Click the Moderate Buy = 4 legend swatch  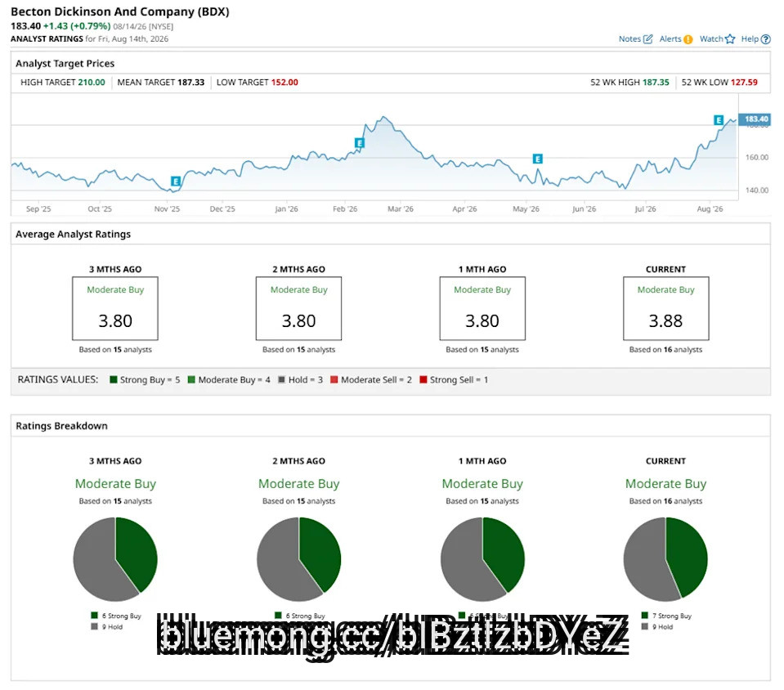(x=191, y=380)
